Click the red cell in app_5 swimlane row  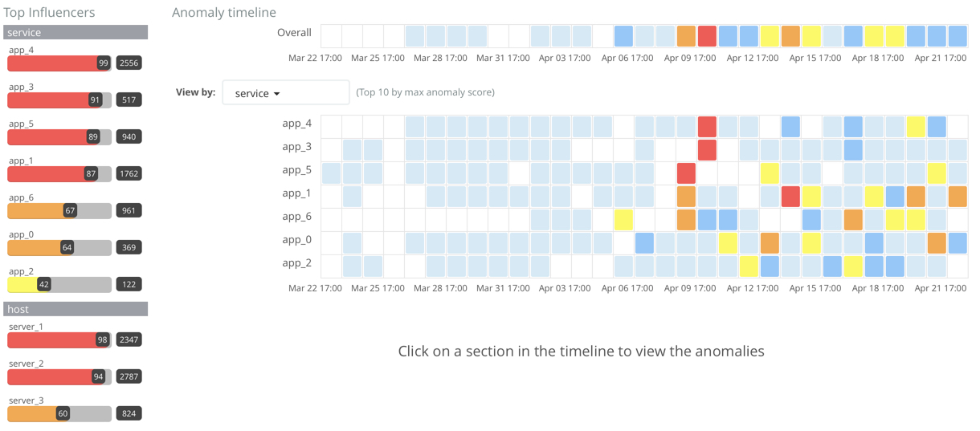pos(686,173)
